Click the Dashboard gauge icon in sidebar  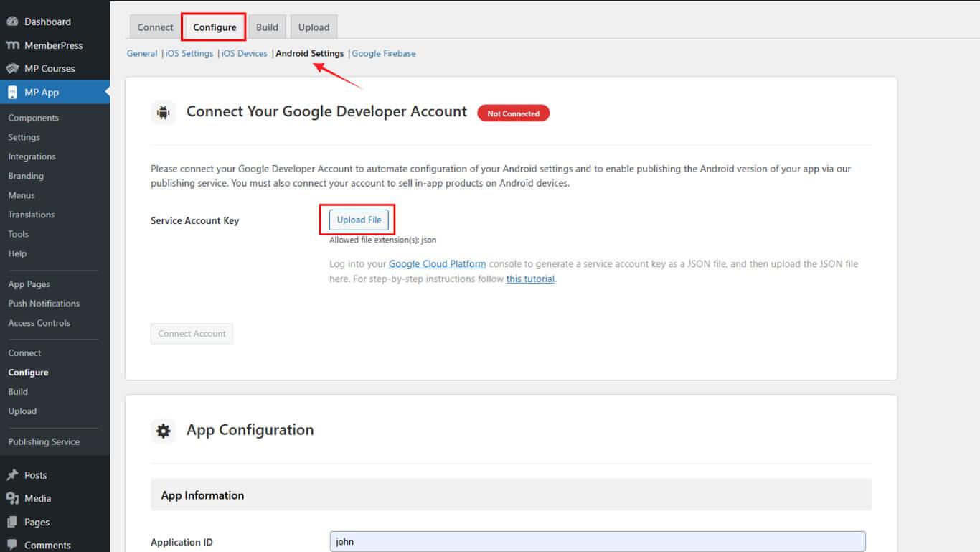click(x=12, y=22)
